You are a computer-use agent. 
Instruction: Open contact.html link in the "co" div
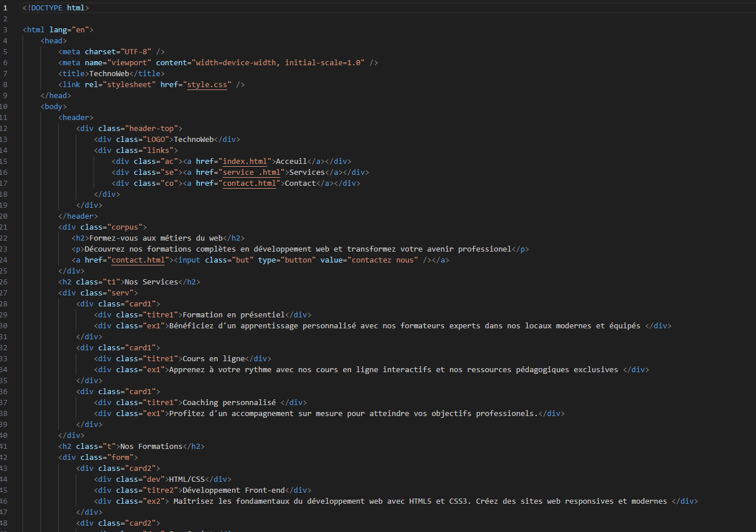pyautogui.click(x=249, y=183)
